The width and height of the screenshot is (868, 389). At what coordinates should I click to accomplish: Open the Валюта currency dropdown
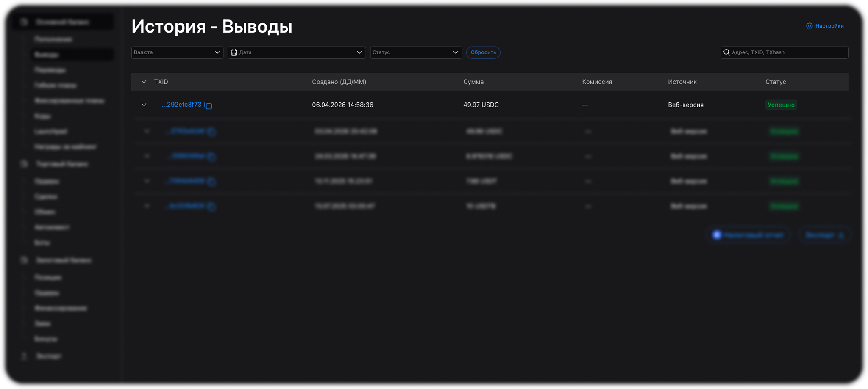click(177, 52)
